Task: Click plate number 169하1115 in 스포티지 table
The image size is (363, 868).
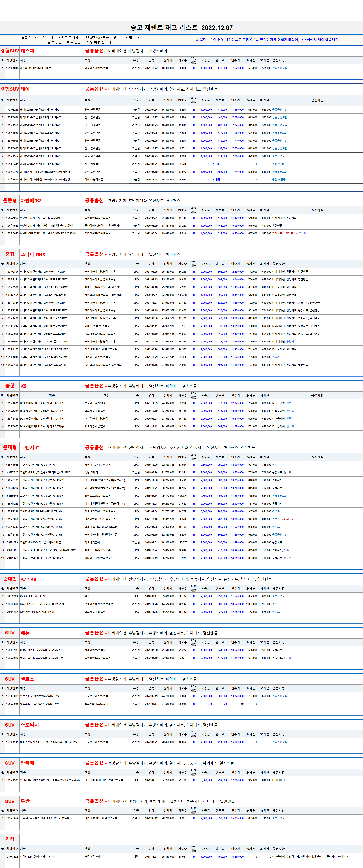Action: click(12, 742)
